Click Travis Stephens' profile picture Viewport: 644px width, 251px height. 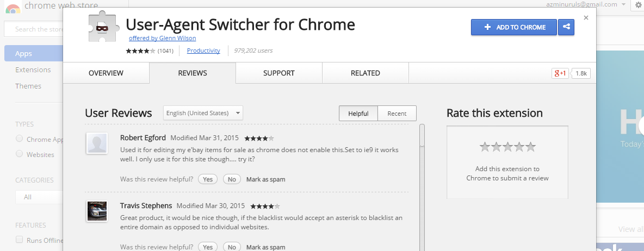tap(97, 211)
